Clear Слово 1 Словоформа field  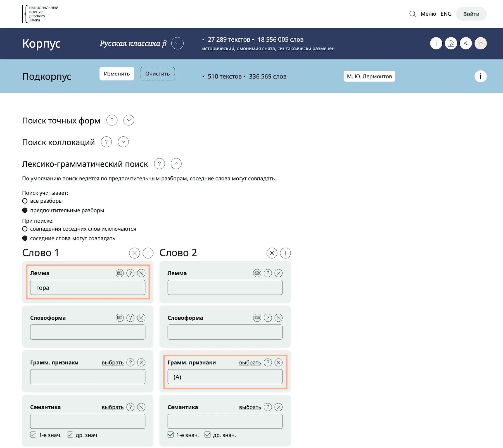141,318
